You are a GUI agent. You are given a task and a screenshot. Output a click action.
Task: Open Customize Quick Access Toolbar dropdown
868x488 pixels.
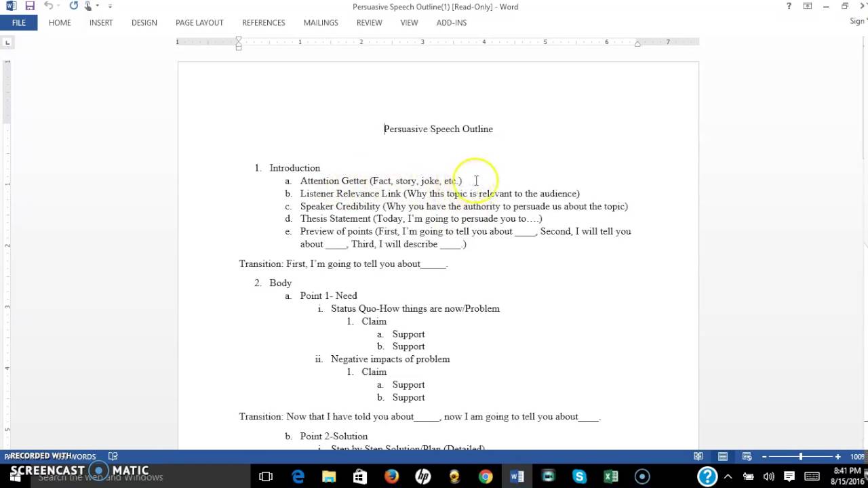pos(110,6)
